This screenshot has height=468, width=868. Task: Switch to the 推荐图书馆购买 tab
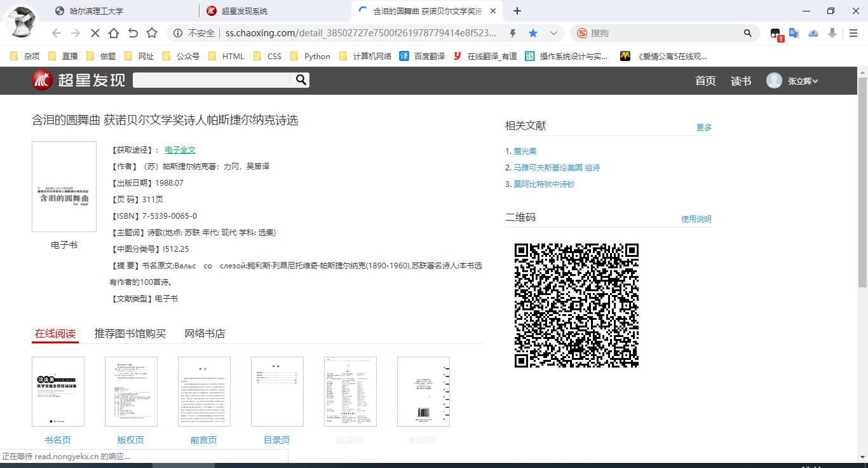coord(130,334)
